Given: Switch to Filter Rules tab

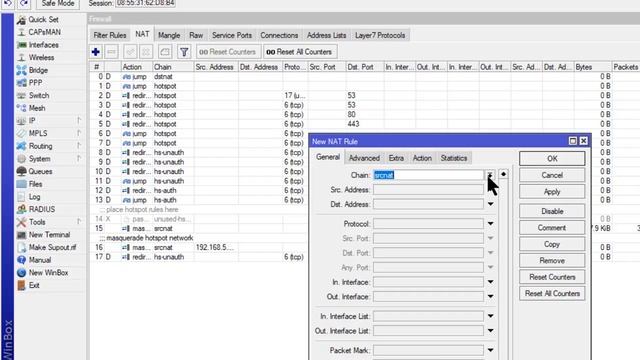Looking at the screenshot, I should [x=109, y=36].
